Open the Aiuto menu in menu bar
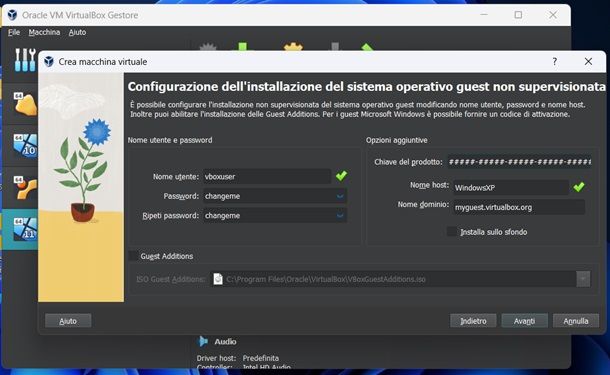The width and height of the screenshot is (610, 375). click(77, 32)
